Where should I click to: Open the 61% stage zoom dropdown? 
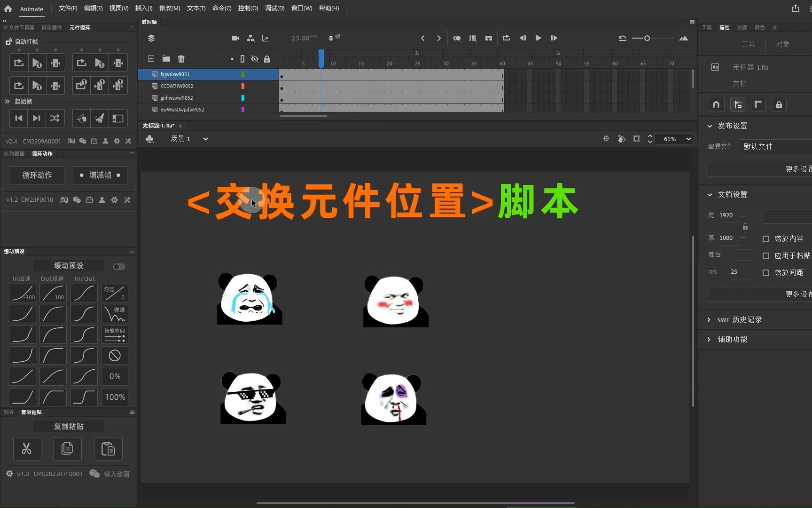click(x=688, y=139)
